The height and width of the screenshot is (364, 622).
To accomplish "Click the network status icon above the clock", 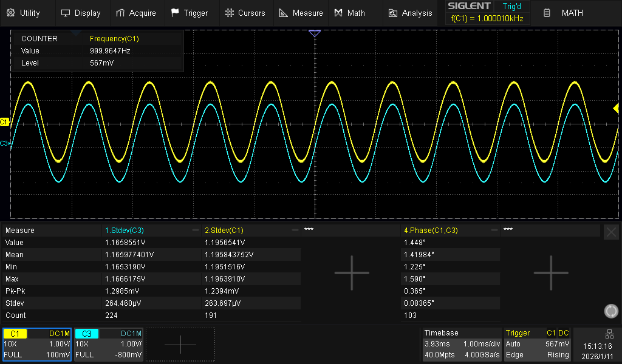I will click(609, 334).
